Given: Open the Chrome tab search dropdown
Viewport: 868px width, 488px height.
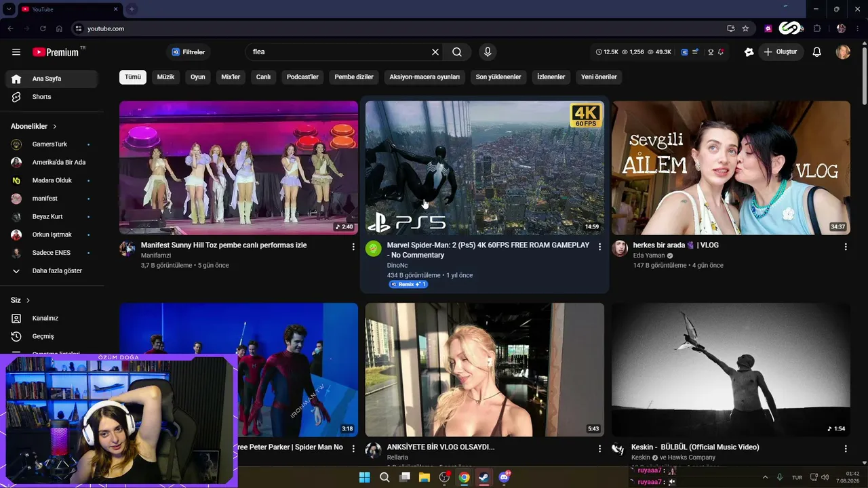Looking at the screenshot, I should click(x=9, y=9).
